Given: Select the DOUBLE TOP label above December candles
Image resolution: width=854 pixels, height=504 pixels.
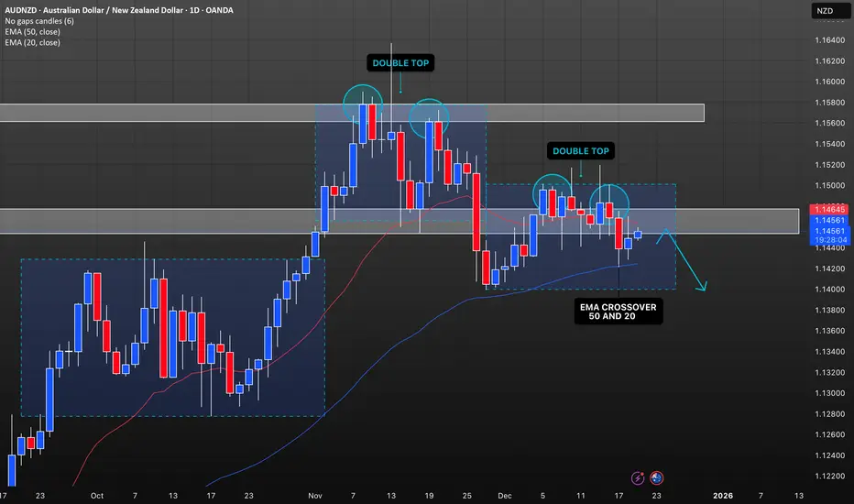Looking at the screenshot, I should (x=581, y=151).
